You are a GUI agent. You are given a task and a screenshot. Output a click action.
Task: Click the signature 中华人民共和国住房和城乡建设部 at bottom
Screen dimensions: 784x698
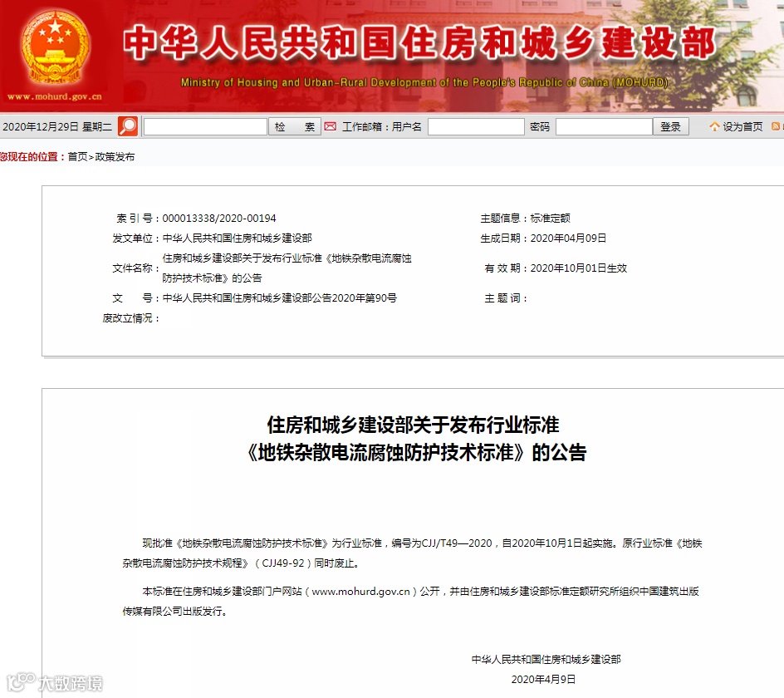[546, 660]
